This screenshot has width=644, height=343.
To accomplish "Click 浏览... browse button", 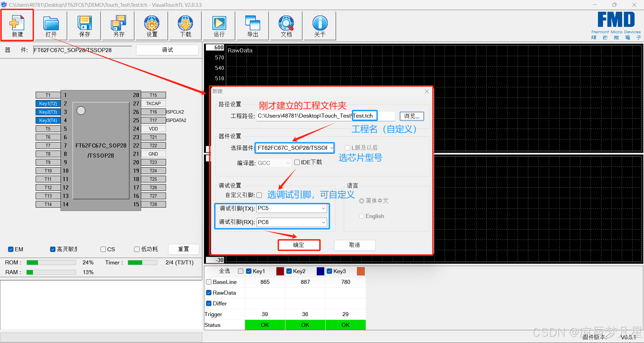I will 412,116.
